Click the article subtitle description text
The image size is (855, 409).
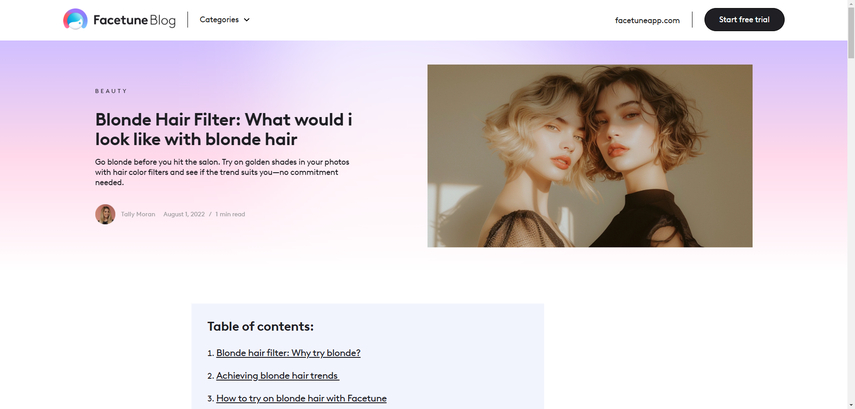coord(222,172)
